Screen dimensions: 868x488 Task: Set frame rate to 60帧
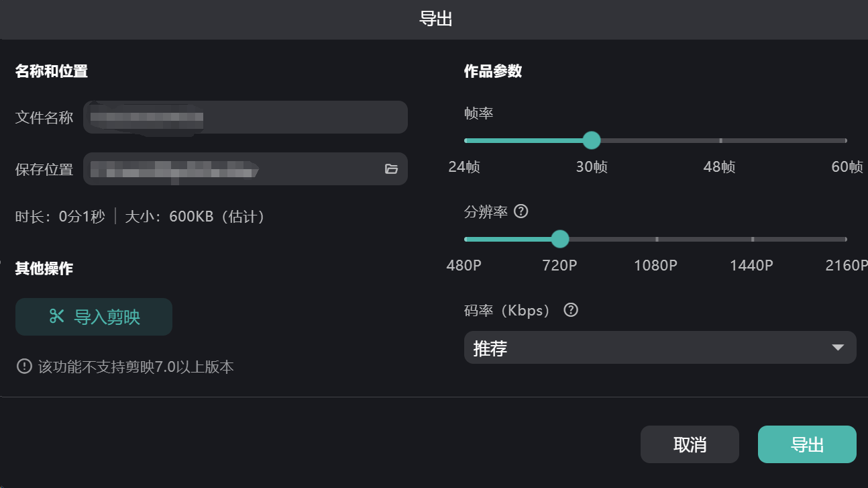point(846,140)
